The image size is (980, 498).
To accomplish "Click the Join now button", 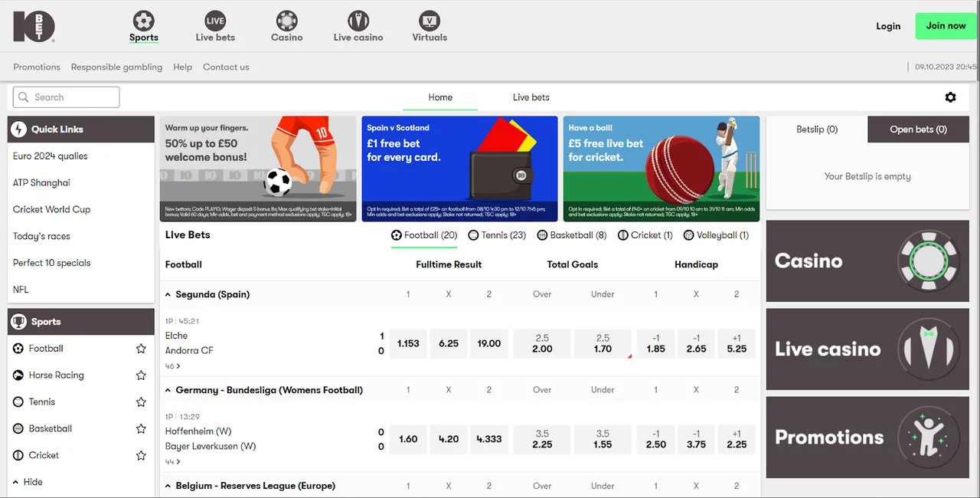I will 946,26.
